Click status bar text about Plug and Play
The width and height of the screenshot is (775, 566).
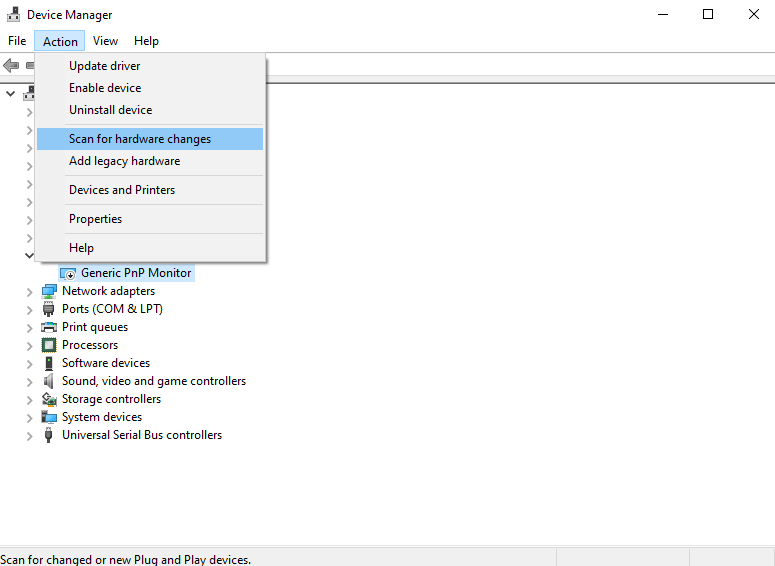point(126,560)
